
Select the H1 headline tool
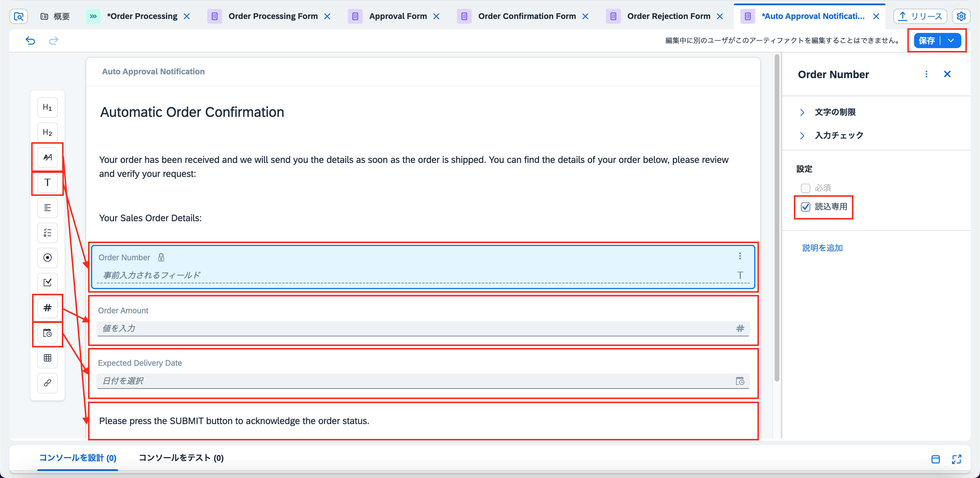47,108
